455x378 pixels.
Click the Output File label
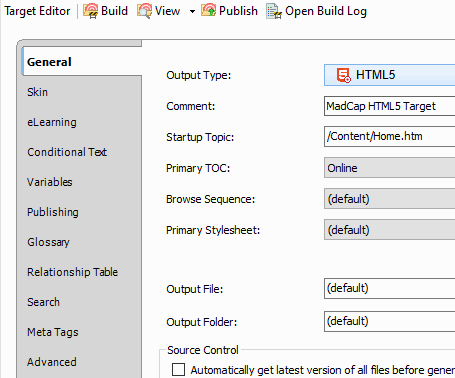click(195, 289)
